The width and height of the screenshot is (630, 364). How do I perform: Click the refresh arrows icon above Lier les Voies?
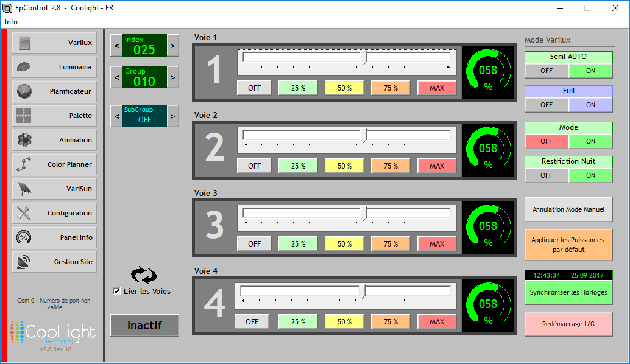(144, 275)
